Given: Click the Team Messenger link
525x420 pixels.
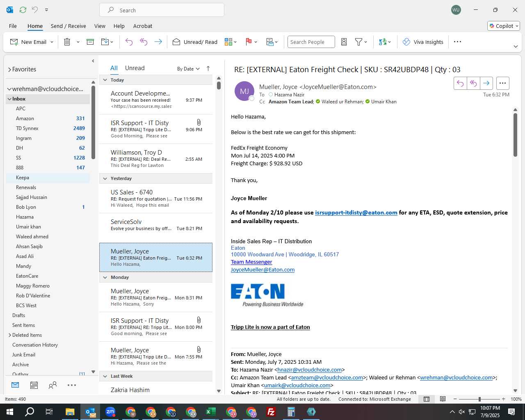Looking at the screenshot, I should (x=251, y=262).
